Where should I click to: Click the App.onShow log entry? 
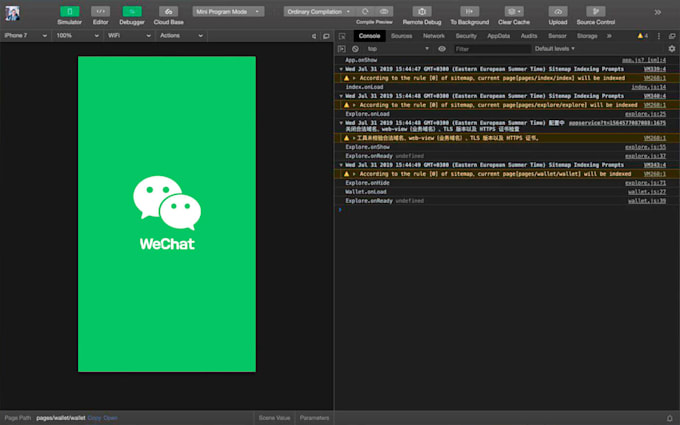(x=361, y=61)
